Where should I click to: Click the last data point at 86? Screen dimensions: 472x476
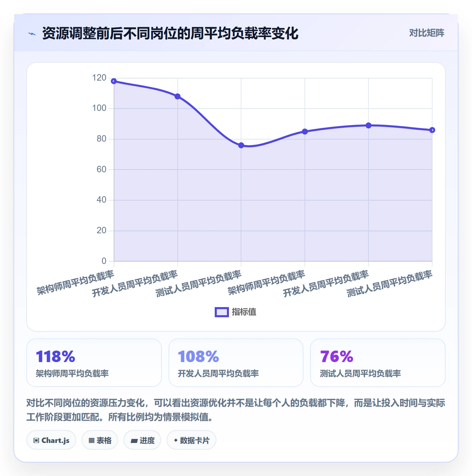(x=432, y=130)
